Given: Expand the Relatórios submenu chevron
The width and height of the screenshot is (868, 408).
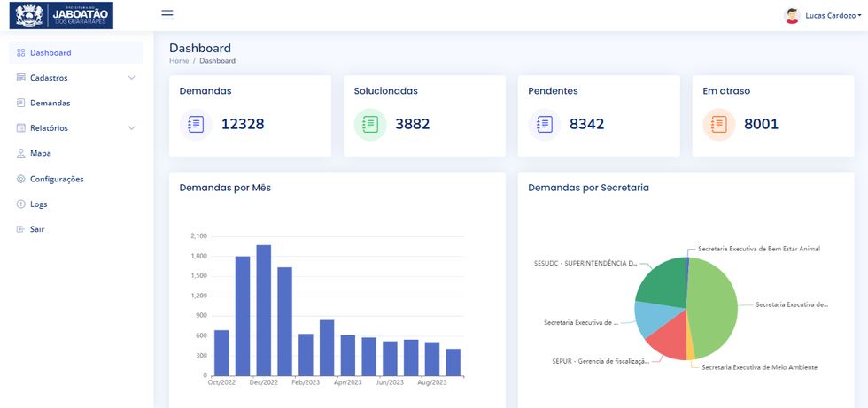Looking at the screenshot, I should tap(131, 128).
